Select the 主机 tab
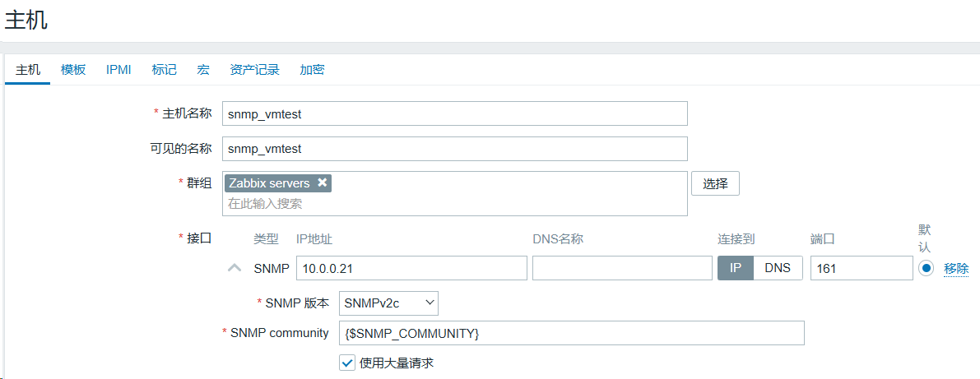The height and width of the screenshot is (379, 980). tap(28, 70)
